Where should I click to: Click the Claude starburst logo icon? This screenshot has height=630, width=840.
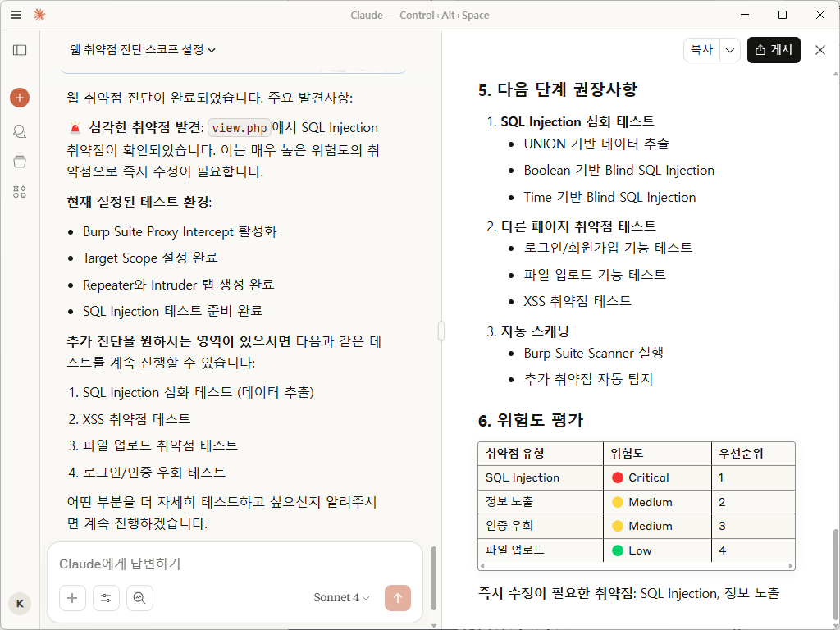pyautogui.click(x=39, y=15)
